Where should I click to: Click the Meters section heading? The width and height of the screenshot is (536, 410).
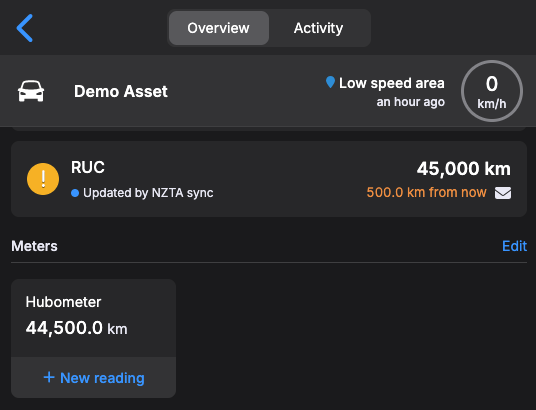coord(34,246)
